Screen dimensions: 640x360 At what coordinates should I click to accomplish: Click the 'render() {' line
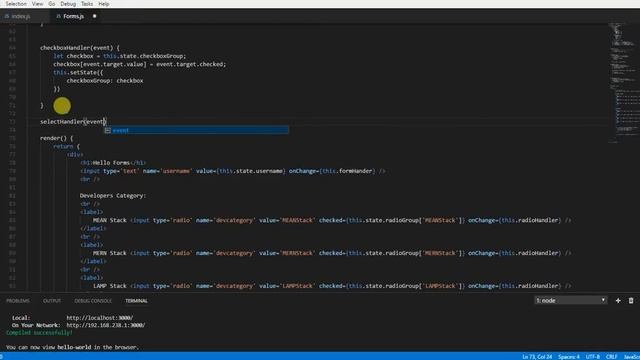(56, 138)
